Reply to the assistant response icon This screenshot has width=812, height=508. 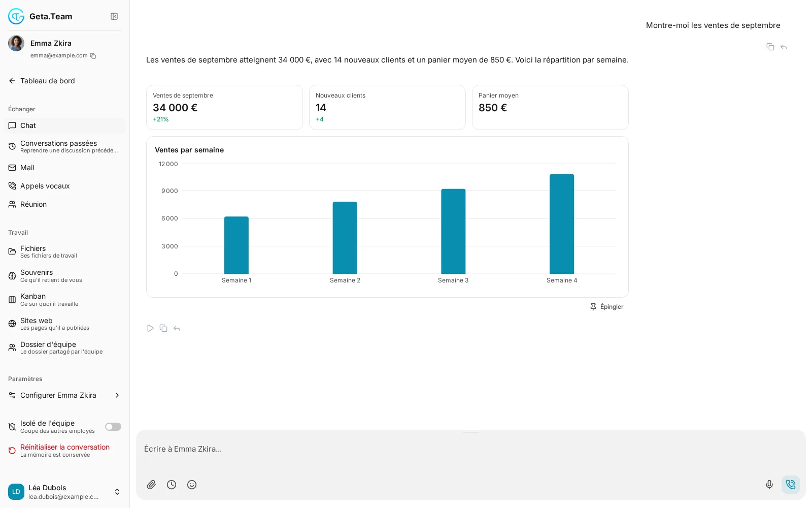click(x=177, y=328)
